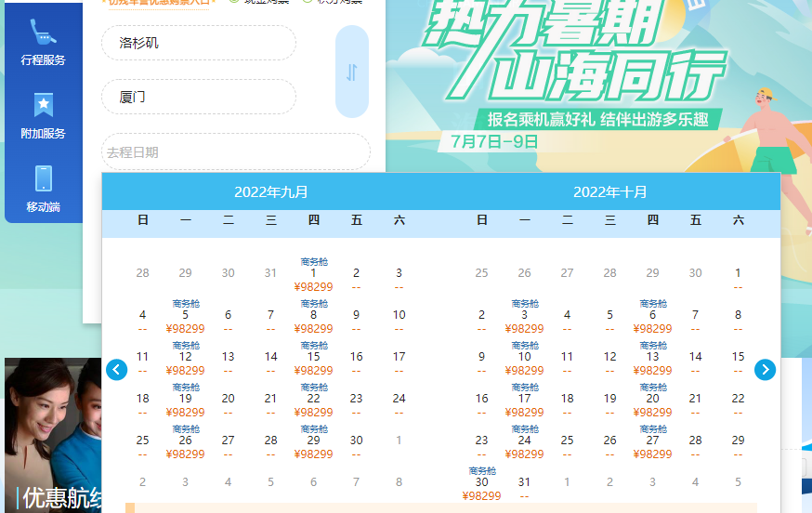
Task: Pick October 3 business class fare
Action: click(524, 316)
